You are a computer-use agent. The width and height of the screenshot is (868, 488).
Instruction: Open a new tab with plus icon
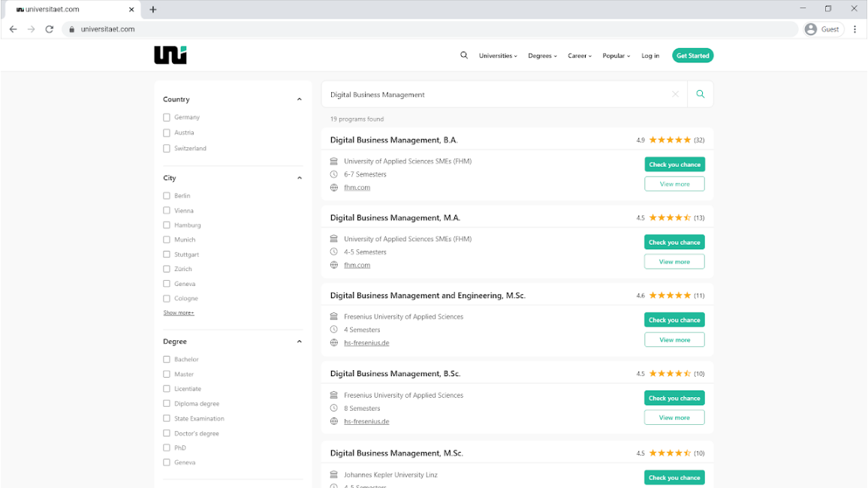[x=152, y=10]
